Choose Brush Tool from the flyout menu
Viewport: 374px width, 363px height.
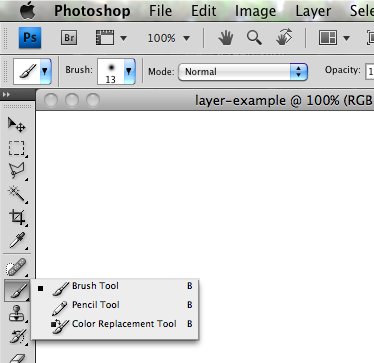(x=115, y=287)
